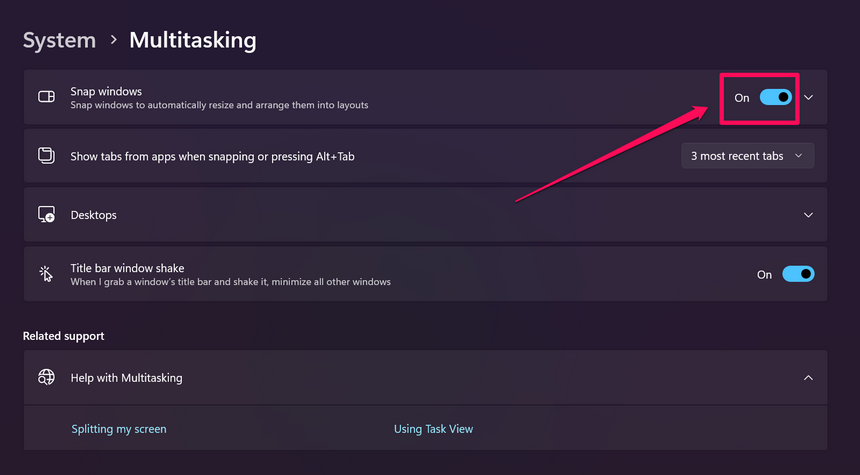Expand the Desktops section chevron

809,215
